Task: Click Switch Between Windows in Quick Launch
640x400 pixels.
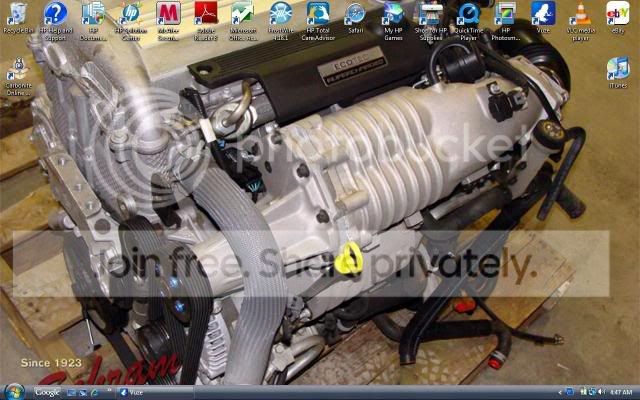Action: 83,393
